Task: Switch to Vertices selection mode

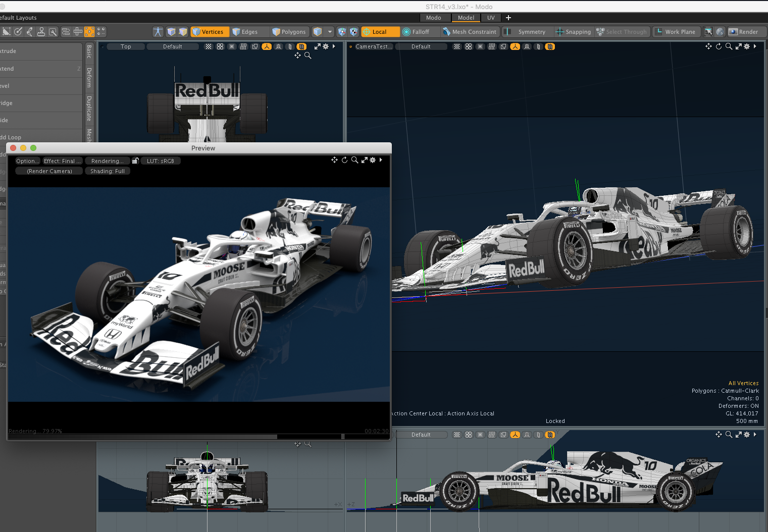Action: coord(210,32)
